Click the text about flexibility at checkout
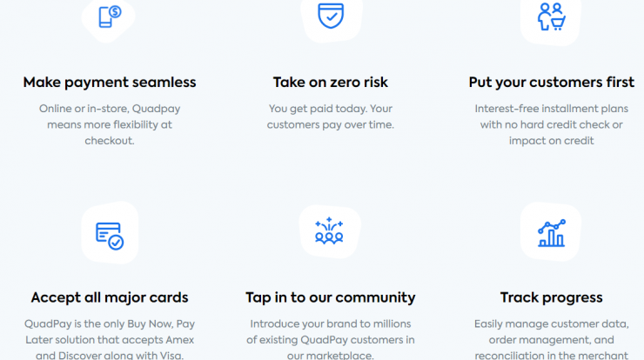The image size is (644, 360). (110, 124)
